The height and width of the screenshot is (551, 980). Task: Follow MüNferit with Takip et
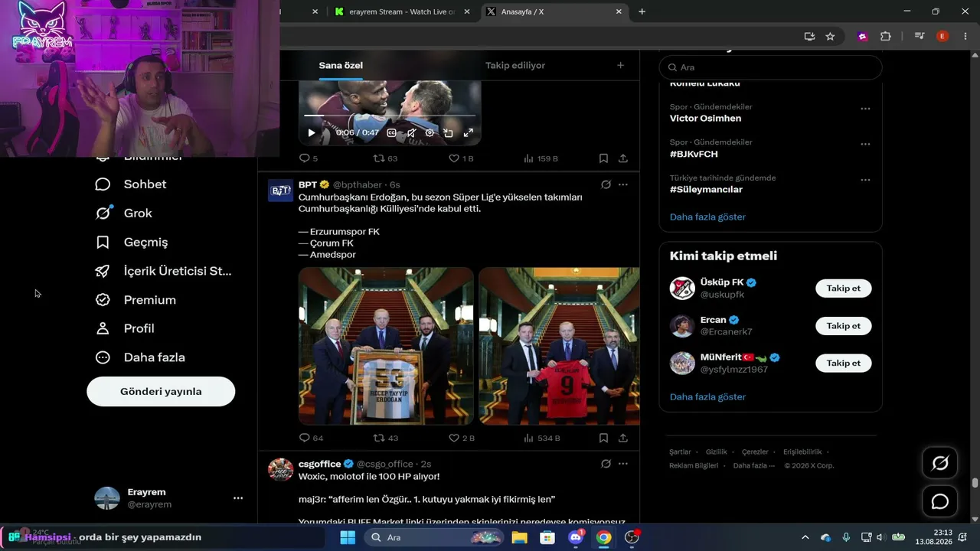(x=844, y=364)
